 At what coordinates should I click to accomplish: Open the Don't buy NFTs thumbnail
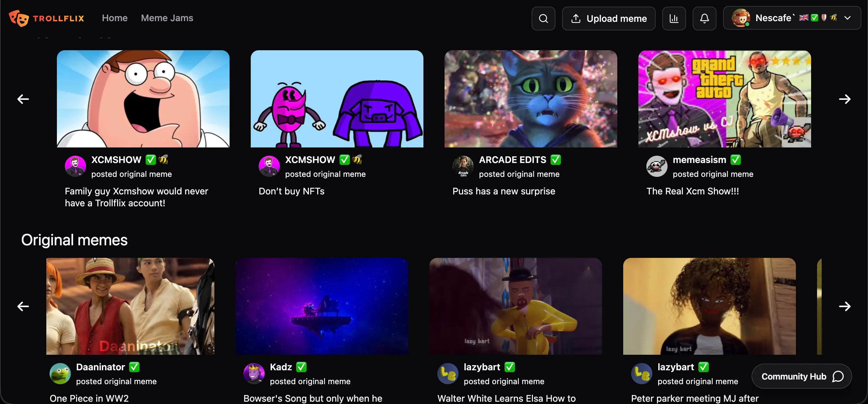point(337,99)
